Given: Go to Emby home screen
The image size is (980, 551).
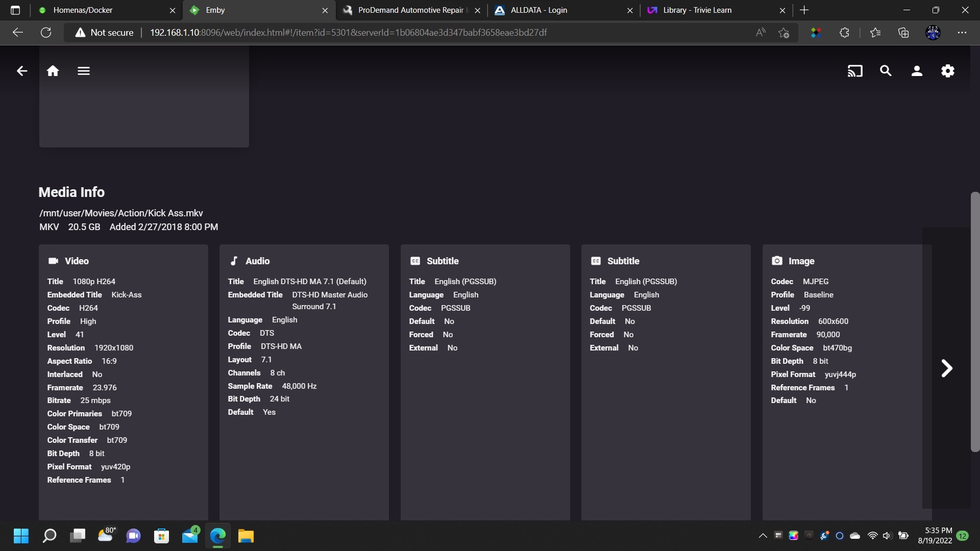Looking at the screenshot, I should pos(53,71).
